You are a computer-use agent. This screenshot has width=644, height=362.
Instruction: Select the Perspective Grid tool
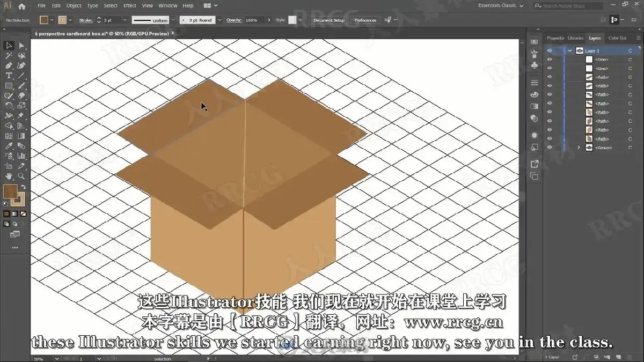21,125
